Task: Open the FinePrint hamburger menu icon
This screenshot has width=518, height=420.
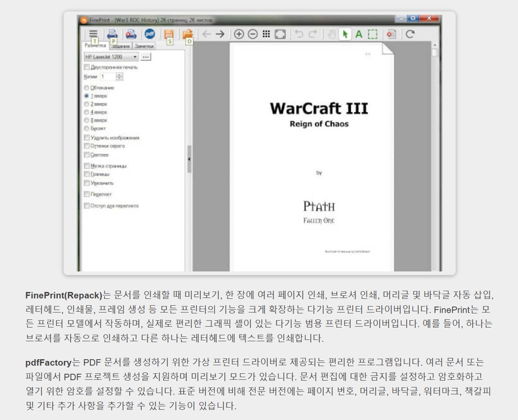Action: [93, 34]
